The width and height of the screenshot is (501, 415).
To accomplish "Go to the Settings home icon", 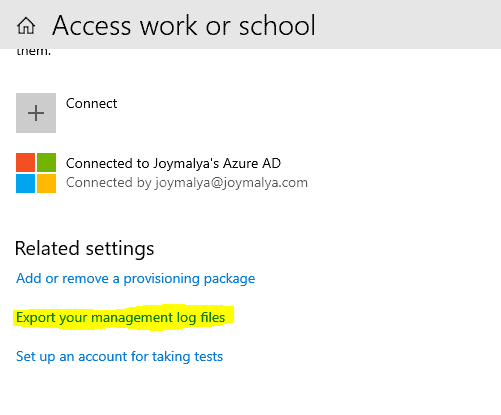I will pyautogui.click(x=26, y=26).
